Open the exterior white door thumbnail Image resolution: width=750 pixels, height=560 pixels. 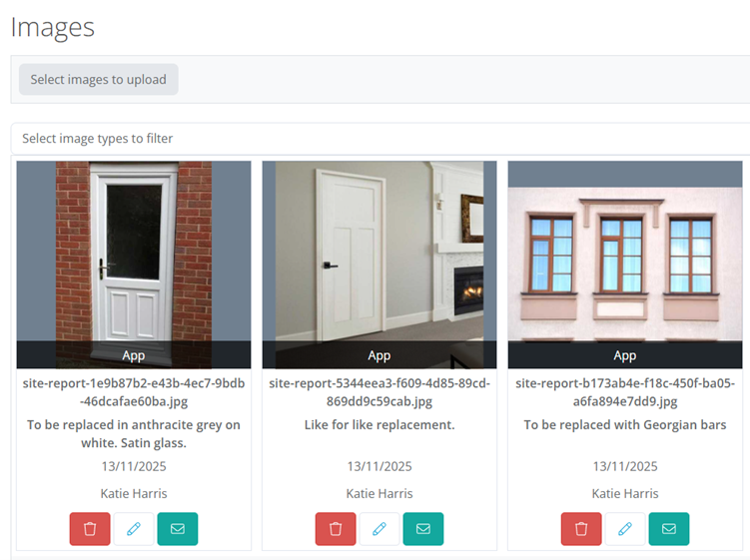pyautogui.click(x=134, y=252)
